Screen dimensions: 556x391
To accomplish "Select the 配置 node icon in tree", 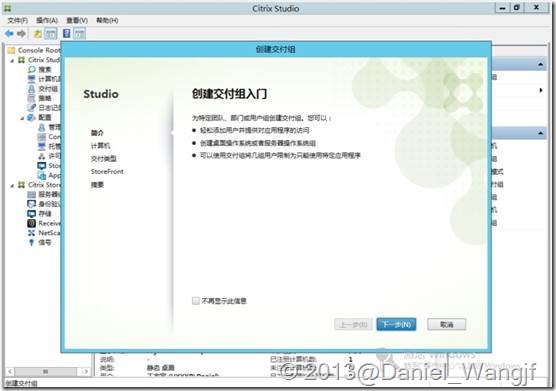I will [x=32, y=117].
